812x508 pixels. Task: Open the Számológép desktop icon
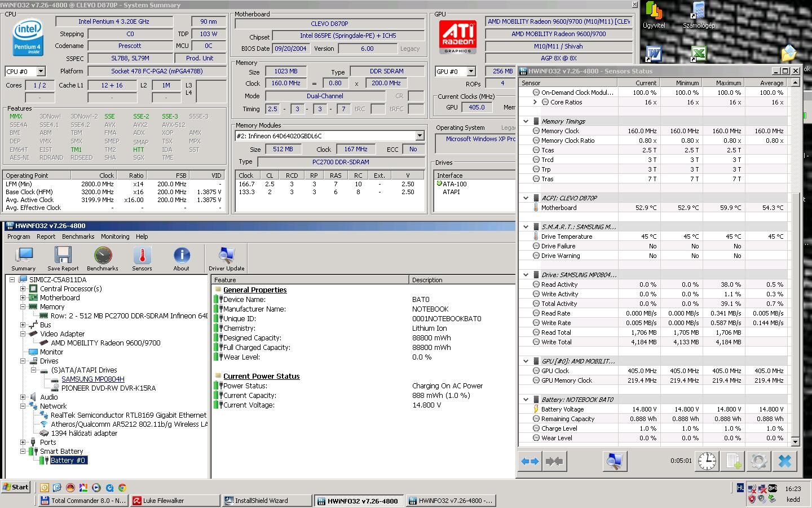tap(699, 15)
